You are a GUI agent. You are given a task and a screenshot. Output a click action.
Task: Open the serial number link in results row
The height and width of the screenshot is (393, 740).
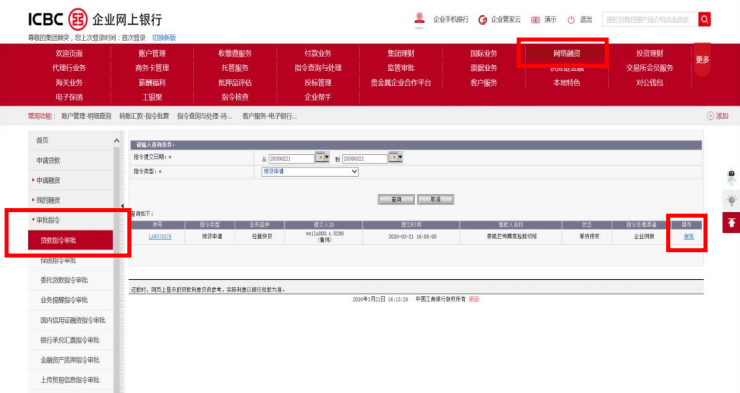160,237
